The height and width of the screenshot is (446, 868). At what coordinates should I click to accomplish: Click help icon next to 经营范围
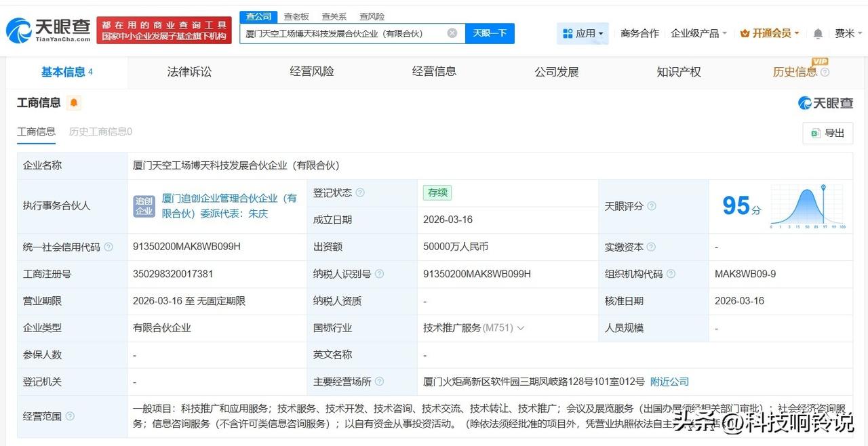70,416
